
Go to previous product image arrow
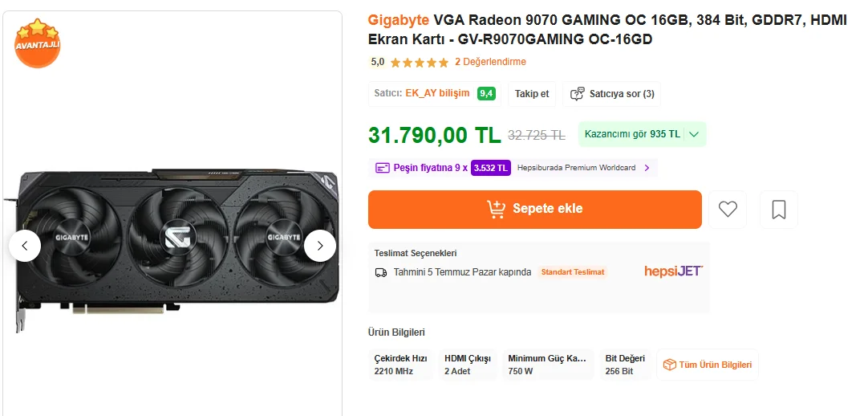(x=25, y=246)
